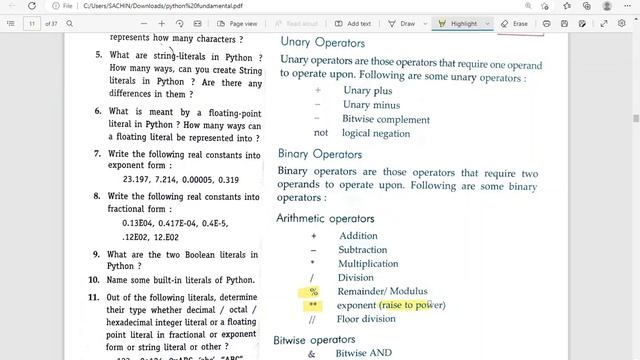The height and width of the screenshot is (360, 640).
Task: Select the Erase tool
Action: click(x=514, y=24)
